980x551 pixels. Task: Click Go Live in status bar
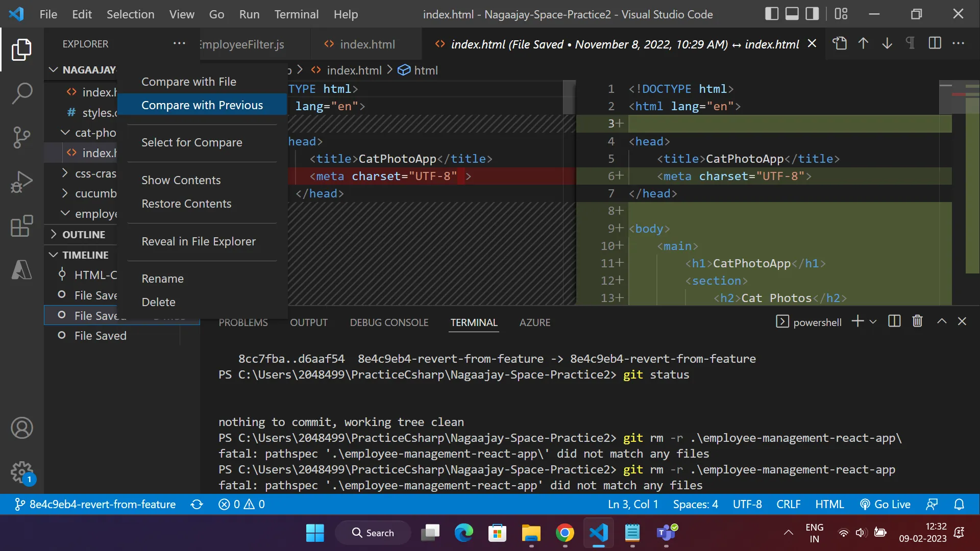pos(885,505)
